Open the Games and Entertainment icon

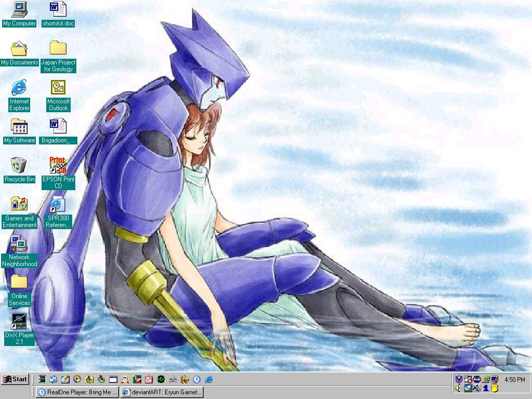click(19, 212)
